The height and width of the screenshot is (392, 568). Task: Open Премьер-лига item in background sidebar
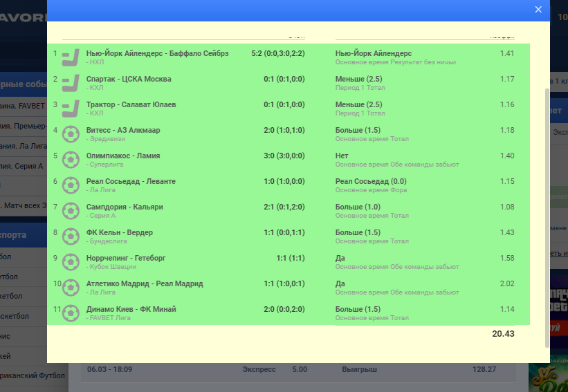click(24, 126)
